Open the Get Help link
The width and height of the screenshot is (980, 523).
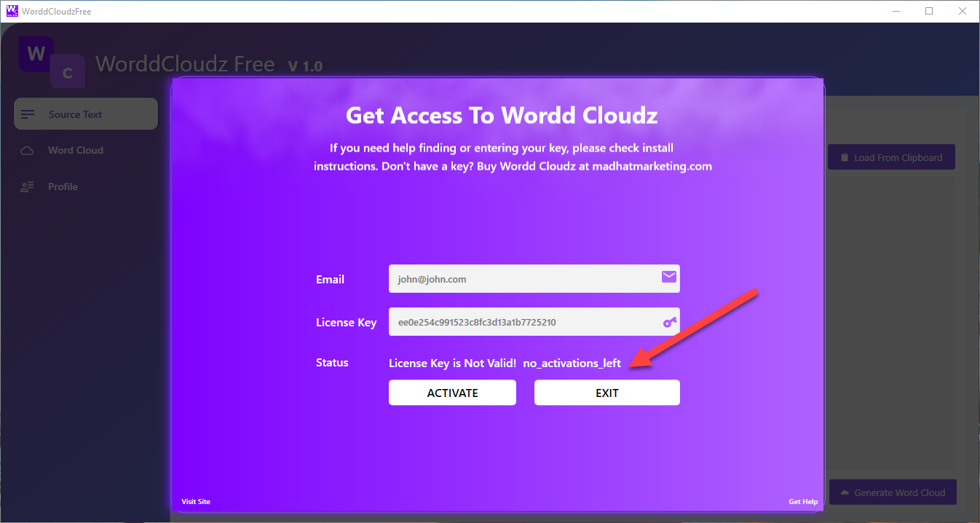(803, 502)
